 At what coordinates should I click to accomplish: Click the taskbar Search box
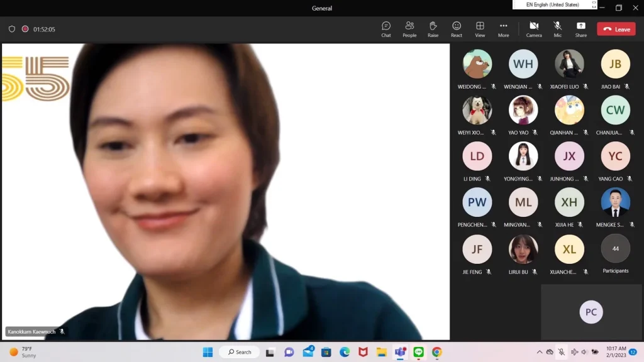tap(240, 352)
